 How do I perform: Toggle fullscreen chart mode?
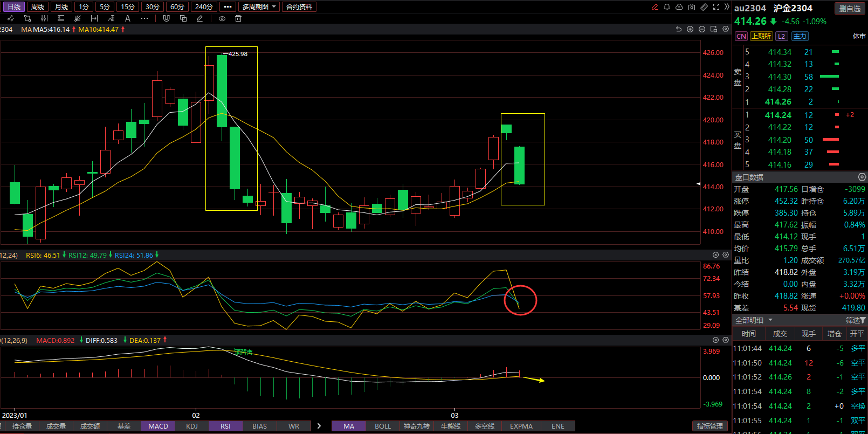pos(716,7)
